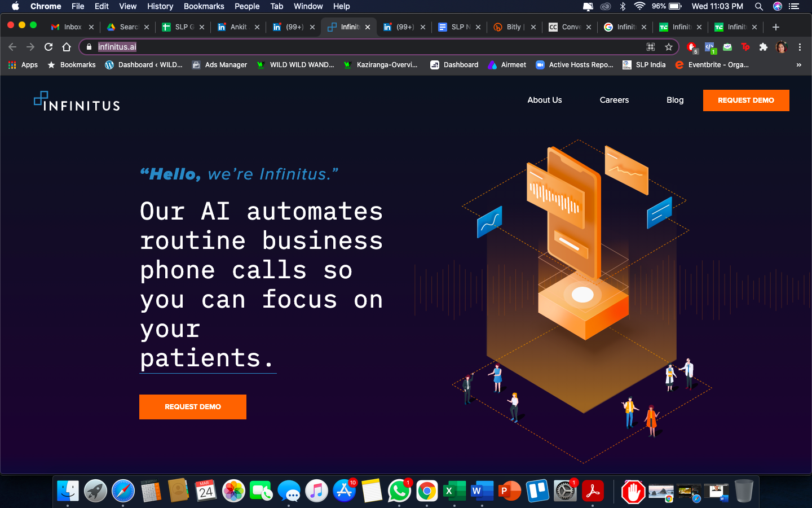Open Photos app in the dock
This screenshot has height=508, width=812.
click(x=233, y=491)
